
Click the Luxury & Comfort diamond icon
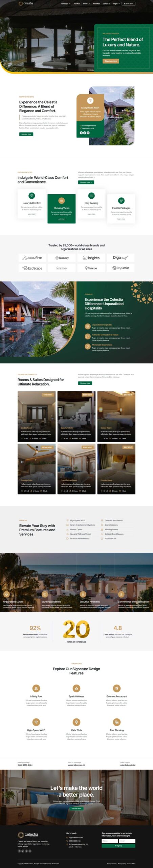coord(31,196)
